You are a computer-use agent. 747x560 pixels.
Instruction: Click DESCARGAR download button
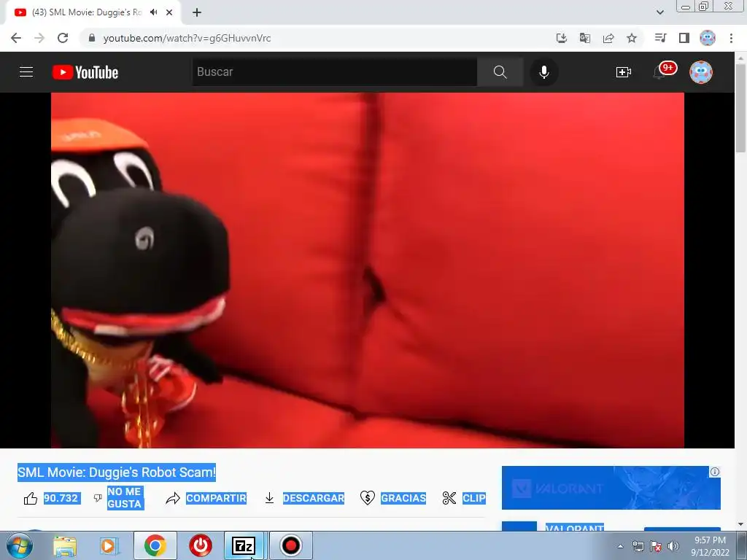pyautogui.click(x=304, y=498)
